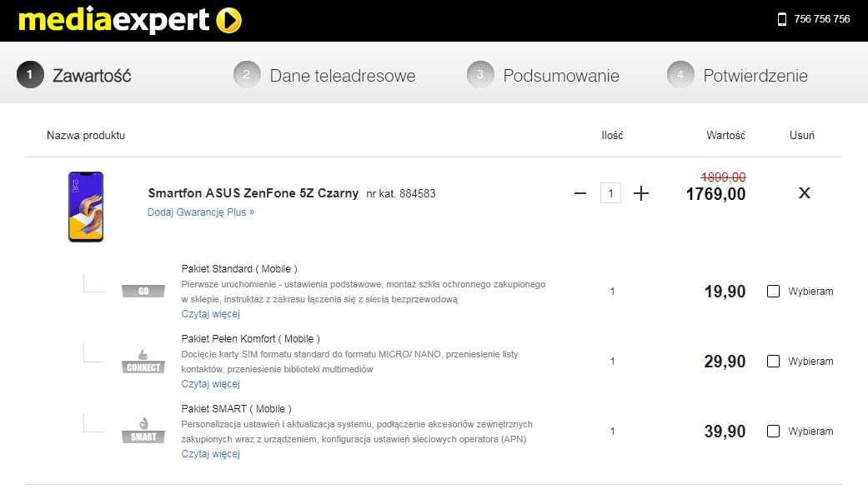Click the phone icon beside 756 756 756
This screenshot has height=494, width=868.
781,19
